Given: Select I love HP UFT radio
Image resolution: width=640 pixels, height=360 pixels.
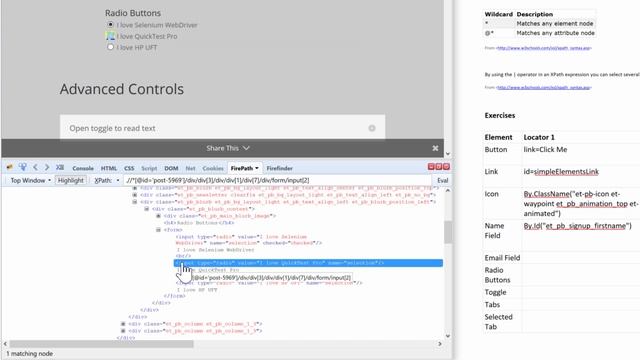Looking at the screenshot, I should pyautogui.click(x=110, y=47).
